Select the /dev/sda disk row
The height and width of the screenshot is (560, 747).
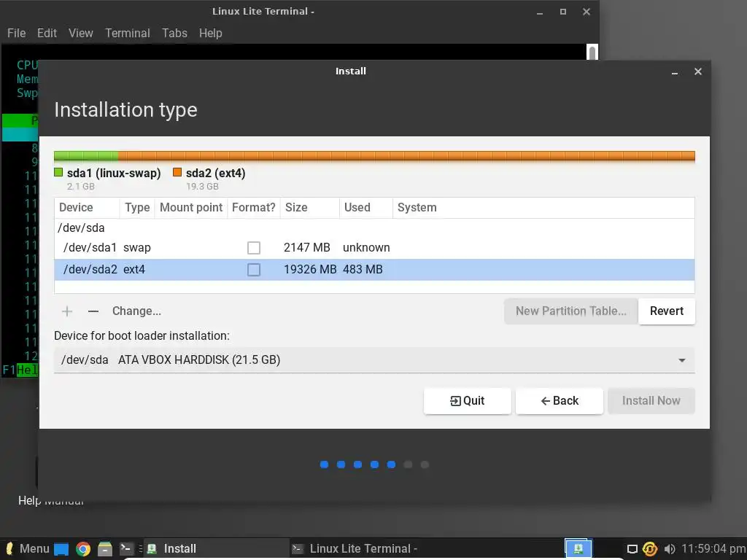[x=374, y=227]
